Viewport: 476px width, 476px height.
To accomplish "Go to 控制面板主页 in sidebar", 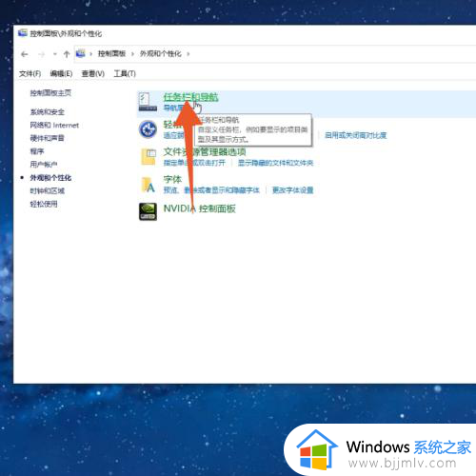I will [x=50, y=93].
